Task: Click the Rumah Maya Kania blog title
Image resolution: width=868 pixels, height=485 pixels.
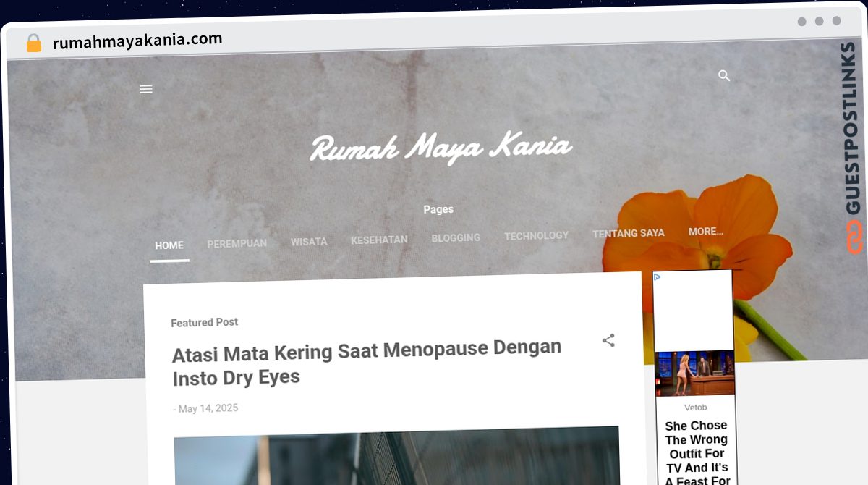Action: click(x=441, y=148)
